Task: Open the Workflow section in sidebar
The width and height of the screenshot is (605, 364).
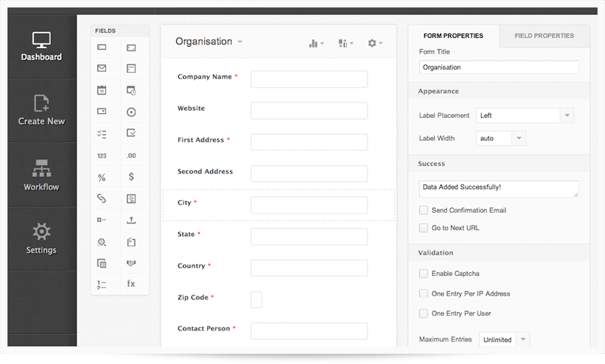Action: click(x=41, y=175)
